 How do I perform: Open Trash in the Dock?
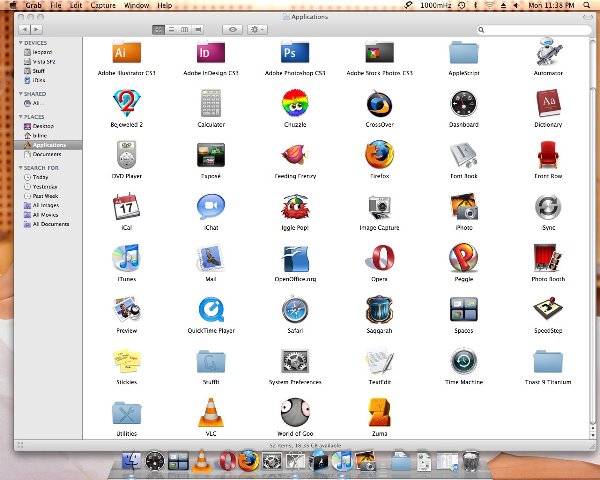pos(471,460)
